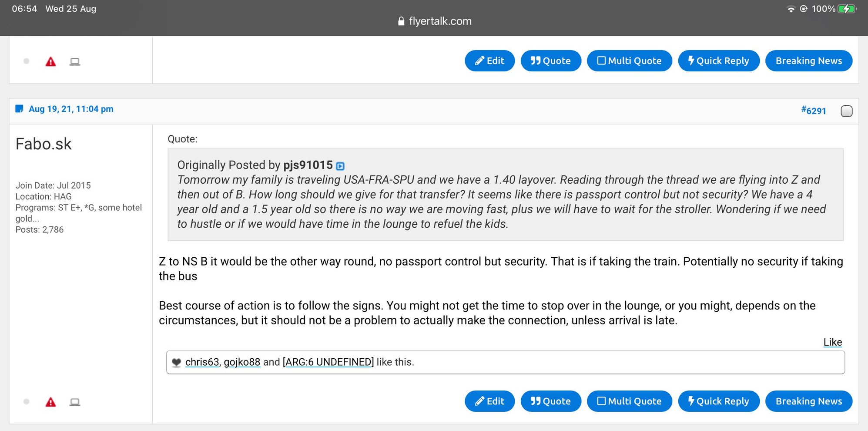View original post via arrow next to pjs91015

[340, 166]
